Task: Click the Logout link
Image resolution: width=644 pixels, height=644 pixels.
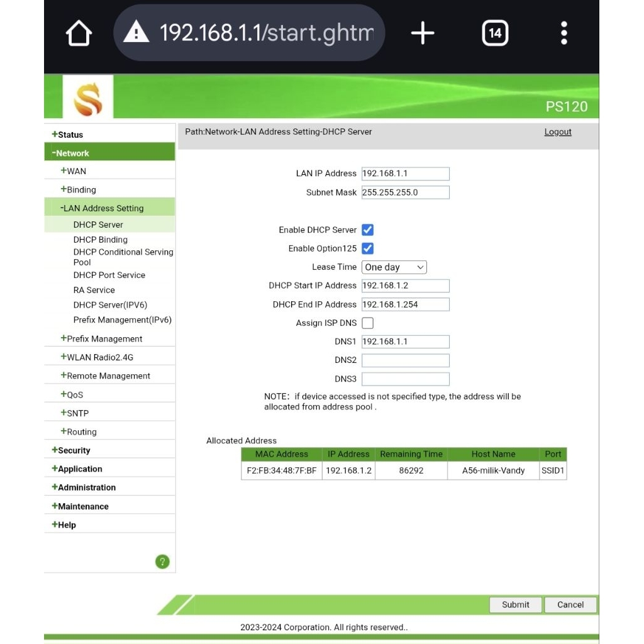Action: coord(558,132)
